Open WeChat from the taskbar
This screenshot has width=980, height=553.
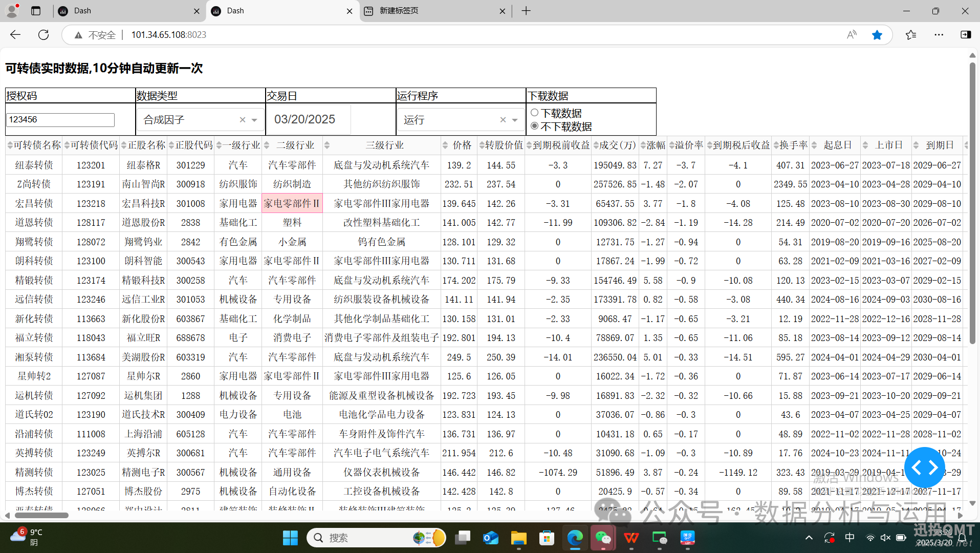click(x=603, y=538)
